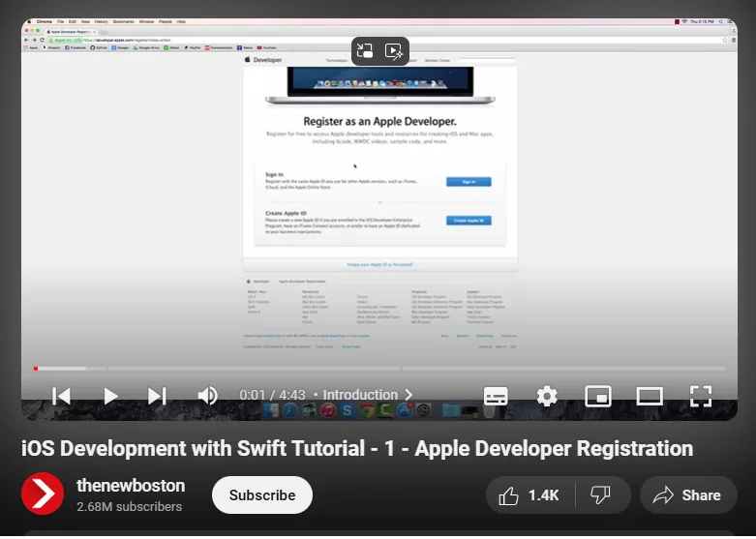
Task: Click the 2.68M subscribers text
Action: point(129,507)
